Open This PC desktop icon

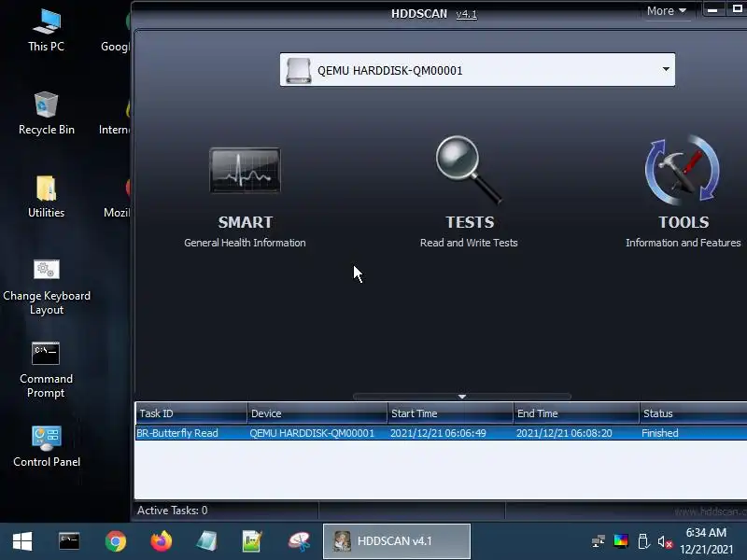pyautogui.click(x=46, y=30)
